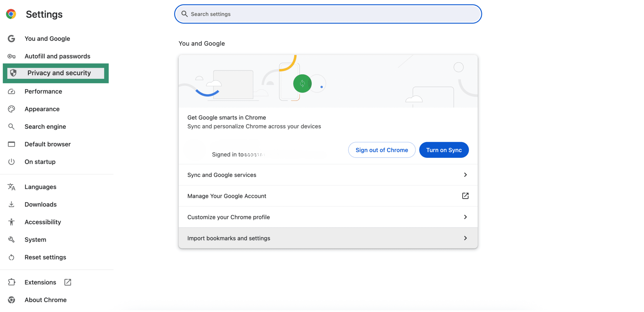The image size is (644, 312).
Task: Click the Search engine magnifier icon
Action: click(12, 127)
